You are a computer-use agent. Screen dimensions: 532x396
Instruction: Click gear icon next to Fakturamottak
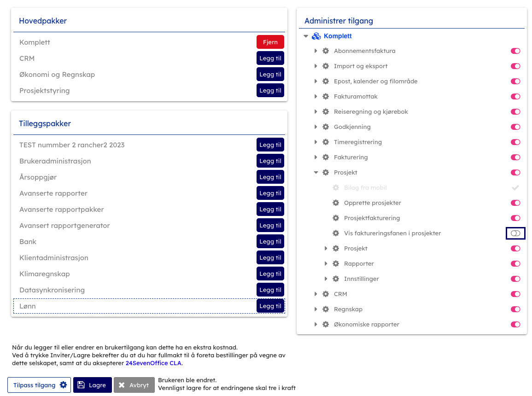click(326, 97)
